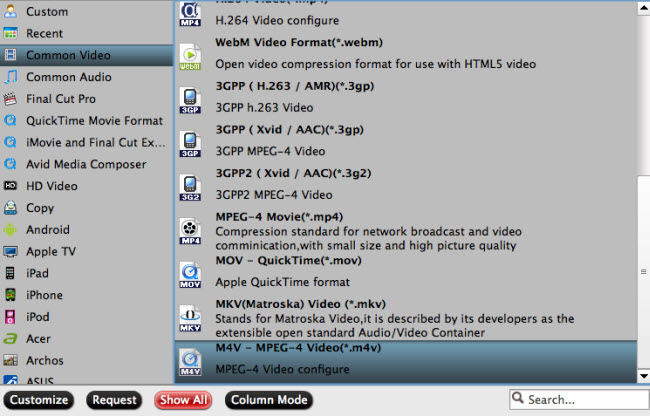Click the iPod device icon
The height and width of the screenshot is (416, 650).
[x=10, y=317]
